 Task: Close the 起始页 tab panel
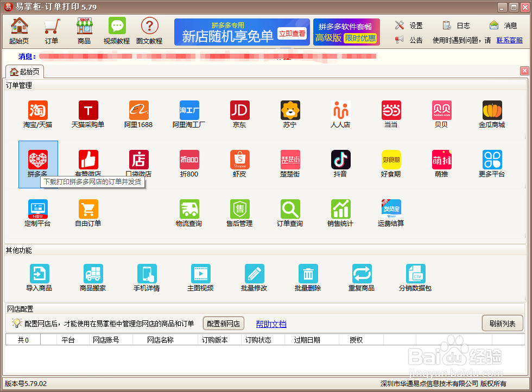click(x=524, y=71)
